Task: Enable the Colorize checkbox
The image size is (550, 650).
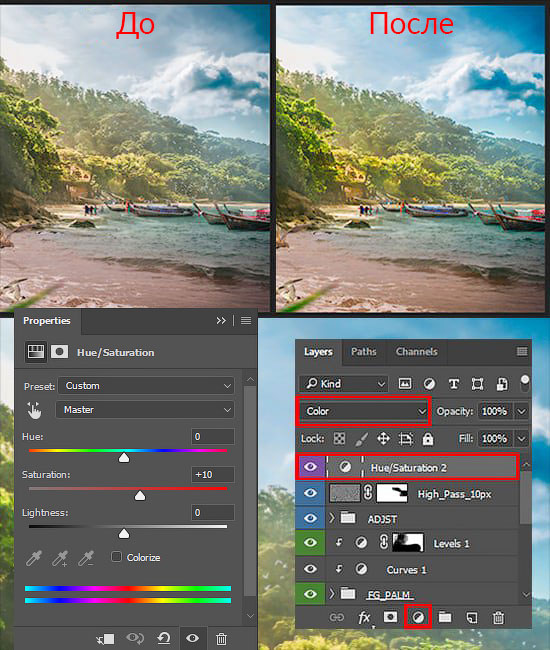Action: (x=116, y=556)
